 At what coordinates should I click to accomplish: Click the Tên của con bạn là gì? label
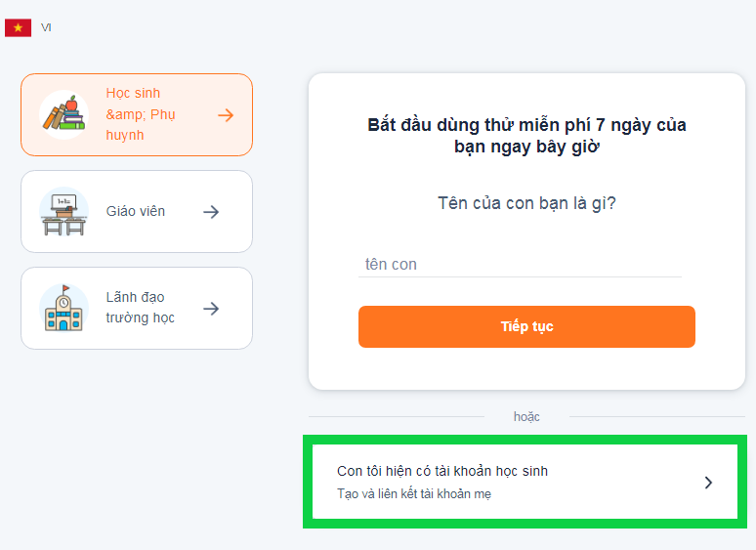click(526, 204)
